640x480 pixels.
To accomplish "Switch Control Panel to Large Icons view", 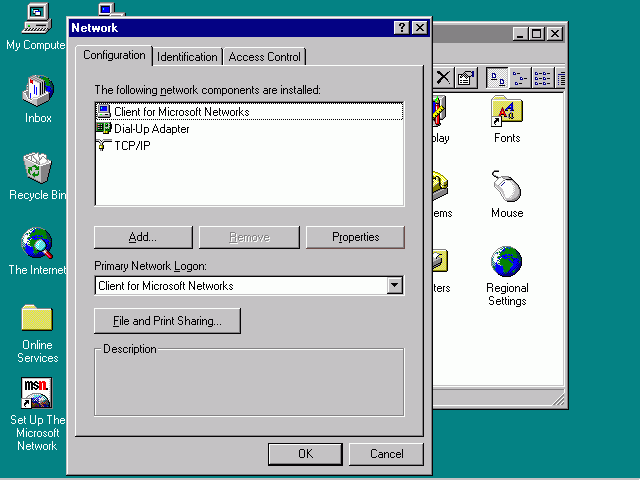I will [497, 78].
